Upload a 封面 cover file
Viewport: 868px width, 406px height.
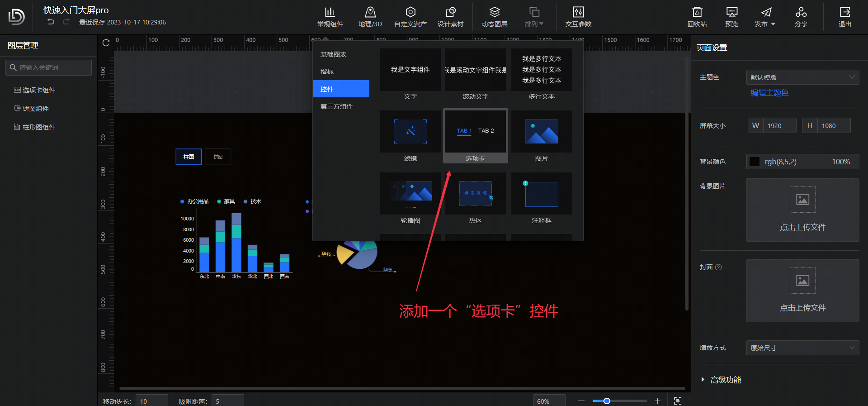802,291
